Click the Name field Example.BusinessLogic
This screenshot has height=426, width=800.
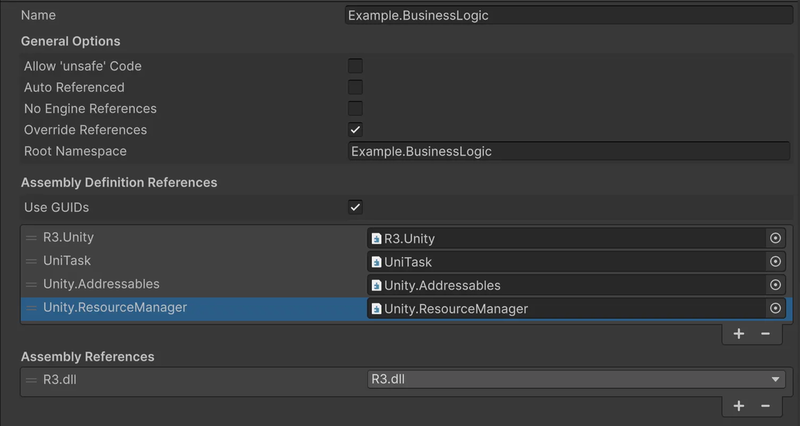[569, 15]
